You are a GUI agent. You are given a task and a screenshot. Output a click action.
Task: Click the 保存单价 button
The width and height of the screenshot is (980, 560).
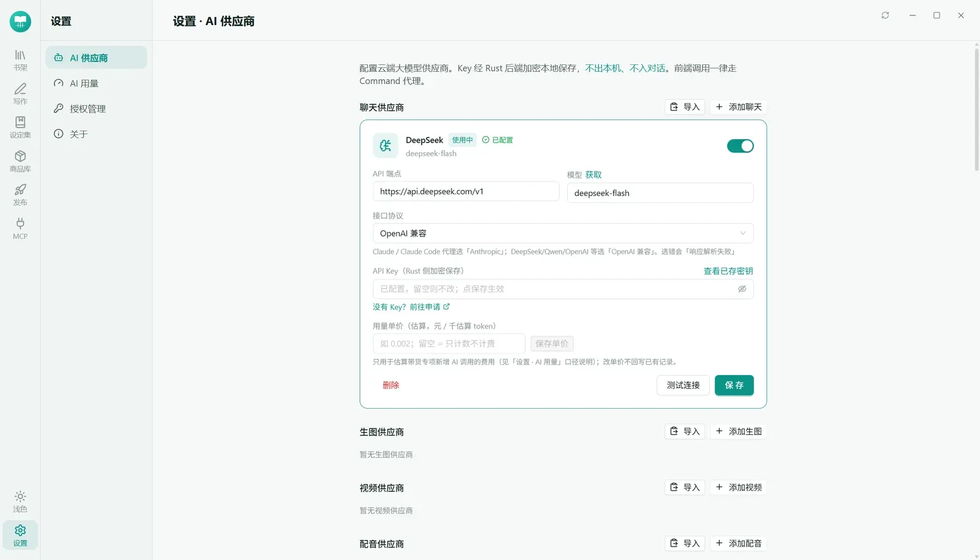point(552,344)
